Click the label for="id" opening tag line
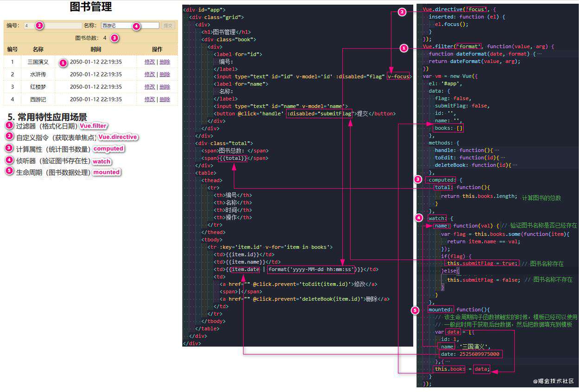Viewport: 583px width, 392px height. pos(238,54)
